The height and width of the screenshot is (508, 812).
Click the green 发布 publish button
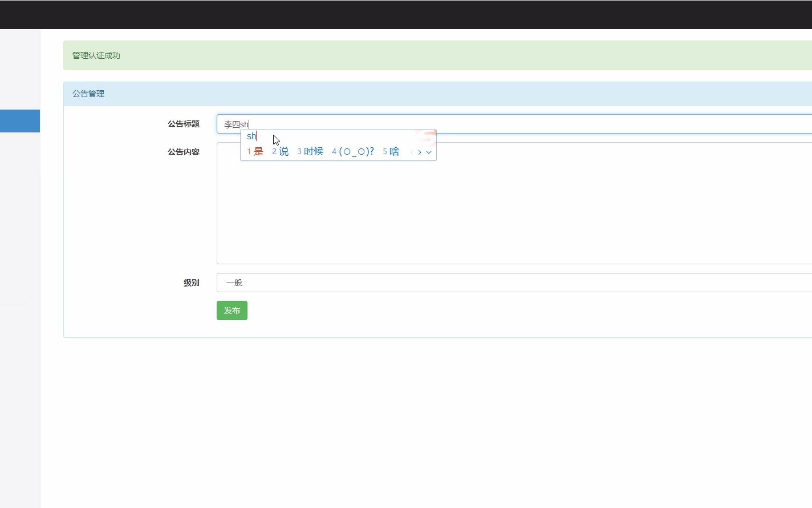tap(232, 310)
